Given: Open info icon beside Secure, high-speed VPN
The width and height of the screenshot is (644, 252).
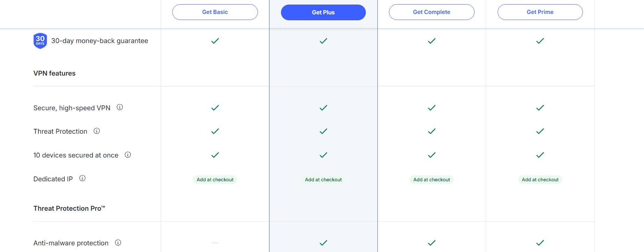Looking at the screenshot, I should point(120,107).
